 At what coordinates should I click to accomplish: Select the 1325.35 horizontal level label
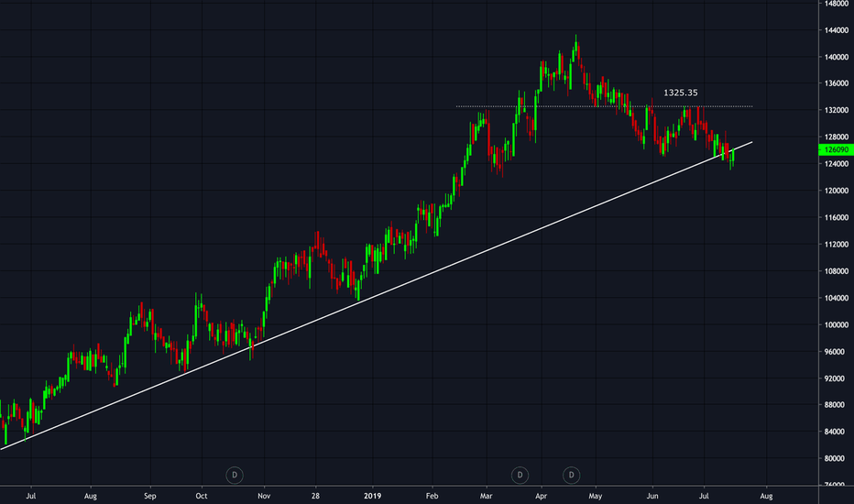pyautogui.click(x=680, y=93)
